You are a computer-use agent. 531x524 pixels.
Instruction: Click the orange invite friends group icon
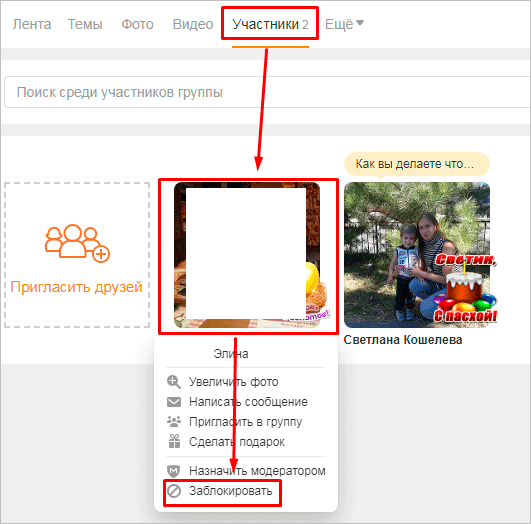pos(77,243)
